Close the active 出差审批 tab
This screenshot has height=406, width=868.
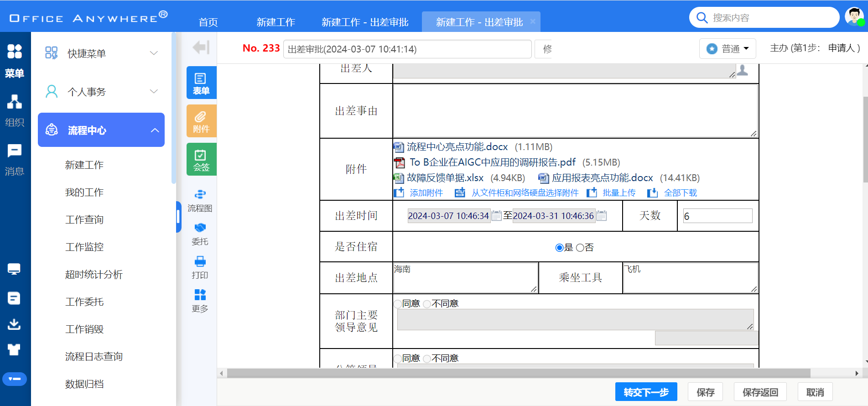(532, 21)
